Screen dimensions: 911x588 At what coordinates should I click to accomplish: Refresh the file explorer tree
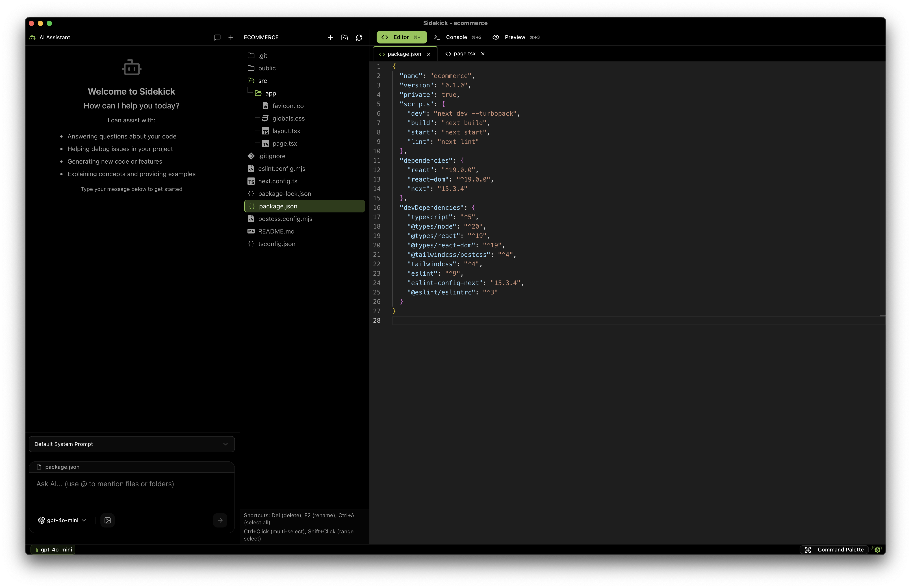tap(359, 37)
